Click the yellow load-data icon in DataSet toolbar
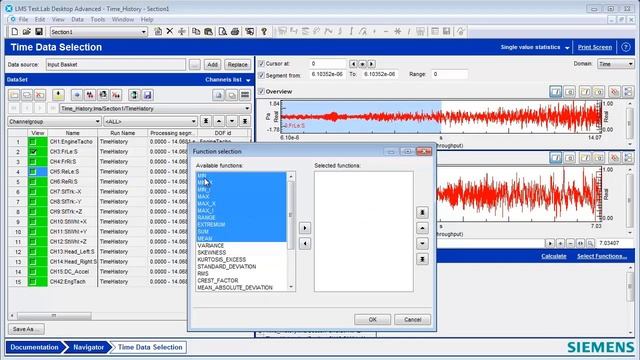 click(x=58, y=95)
